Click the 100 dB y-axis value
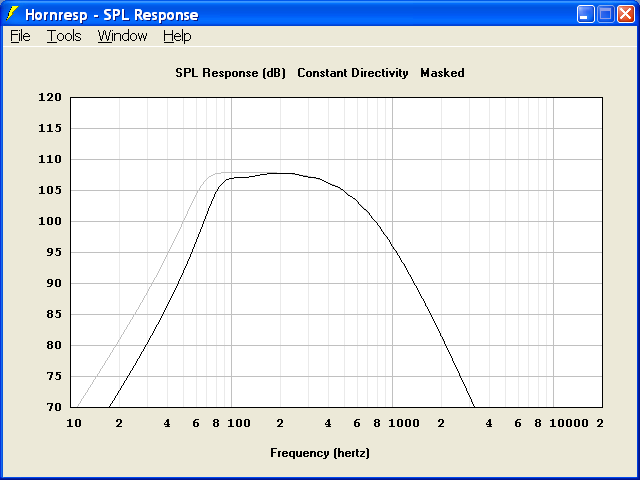This screenshot has height=480, width=640. tap(50, 221)
